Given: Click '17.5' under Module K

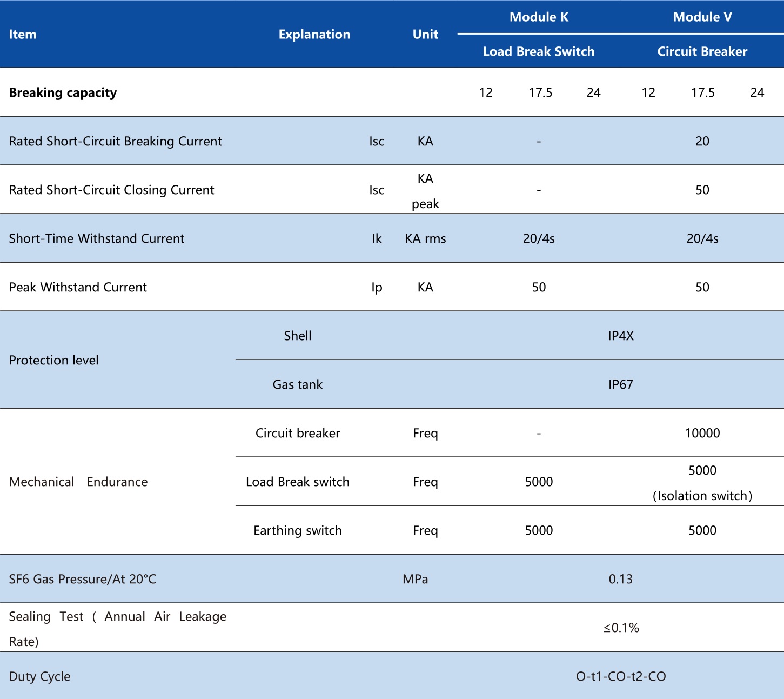Looking at the screenshot, I should [x=540, y=92].
